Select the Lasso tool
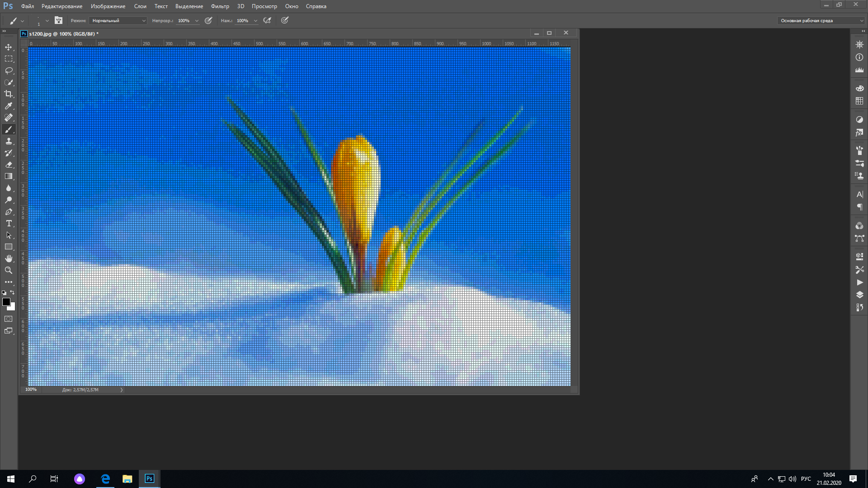The height and width of the screenshot is (488, 868). tap(9, 70)
